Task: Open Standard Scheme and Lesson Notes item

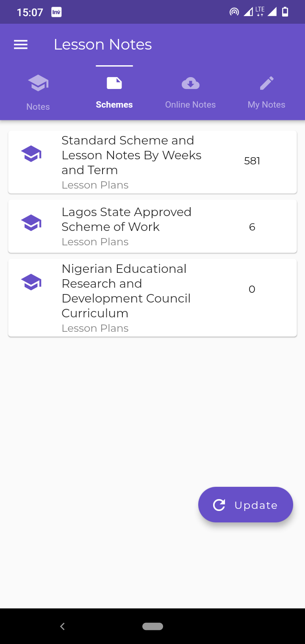Action: (x=152, y=162)
